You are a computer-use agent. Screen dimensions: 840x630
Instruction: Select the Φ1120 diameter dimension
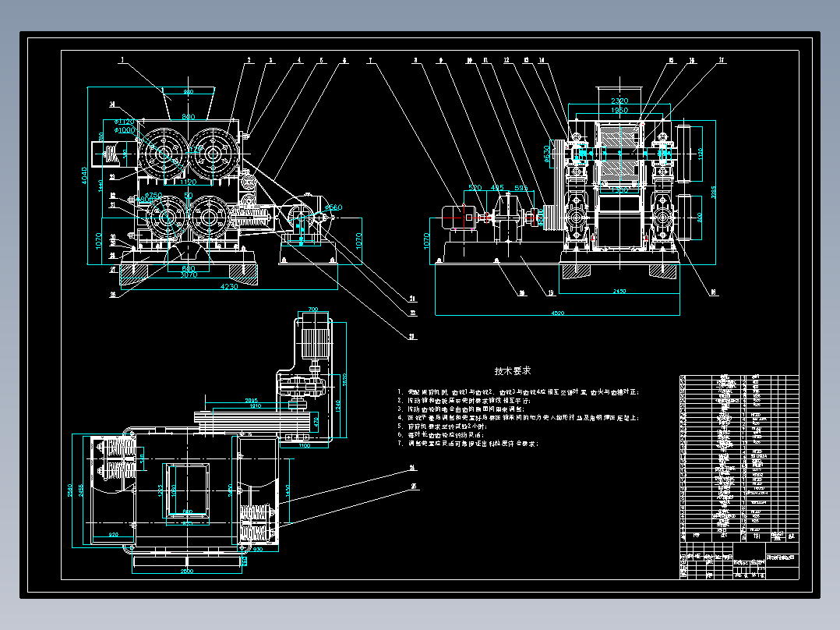(125, 122)
